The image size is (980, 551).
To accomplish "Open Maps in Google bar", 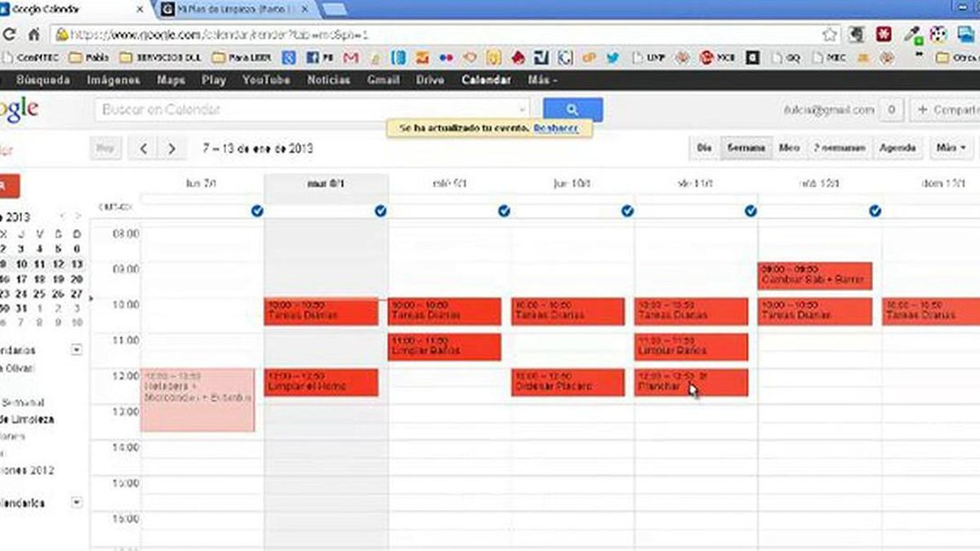I will coord(171,80).
